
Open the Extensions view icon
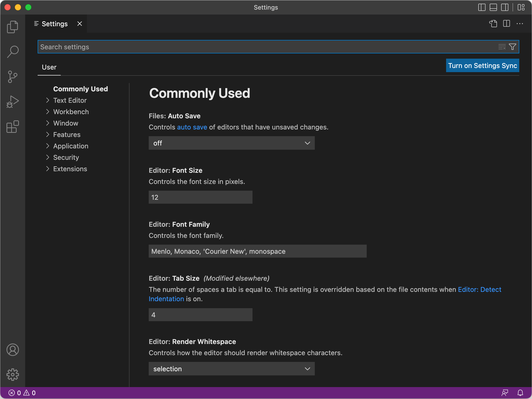click(x=12, y=127)
